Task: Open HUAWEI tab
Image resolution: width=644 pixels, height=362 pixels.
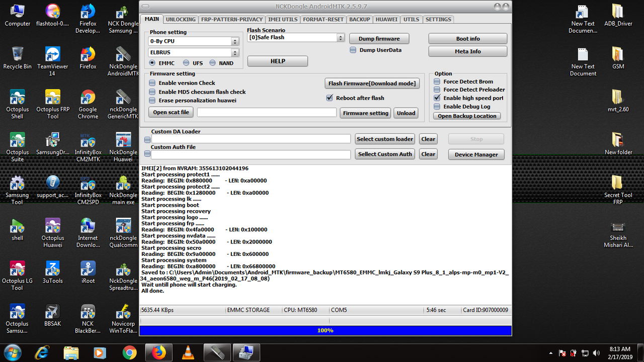Action: pos(386,20)
